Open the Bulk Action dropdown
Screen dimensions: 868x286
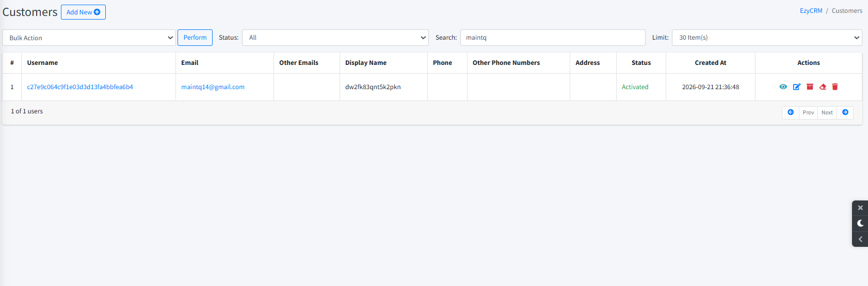[x=89, y=38]
